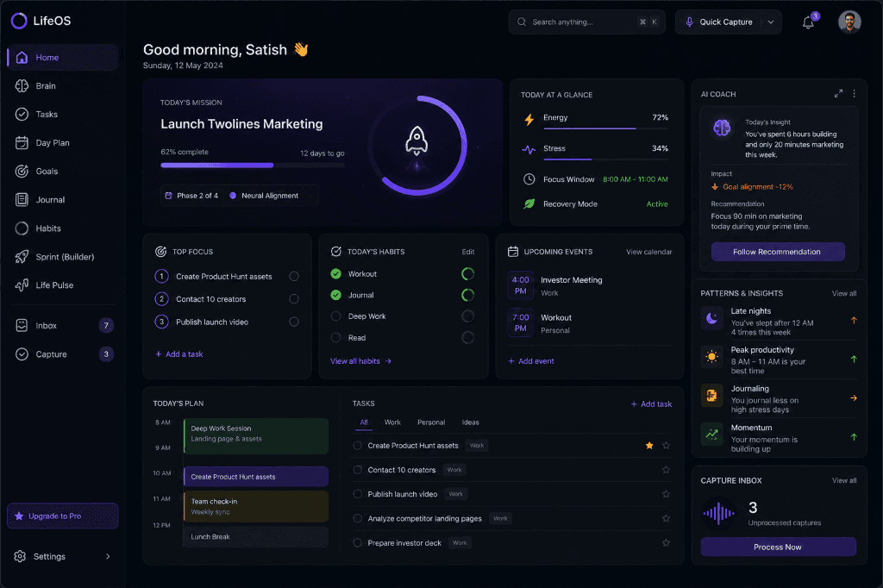Click the Quick Capture microphone icon
The width and height of the screenshot is (883, 588).
point(689,22)
